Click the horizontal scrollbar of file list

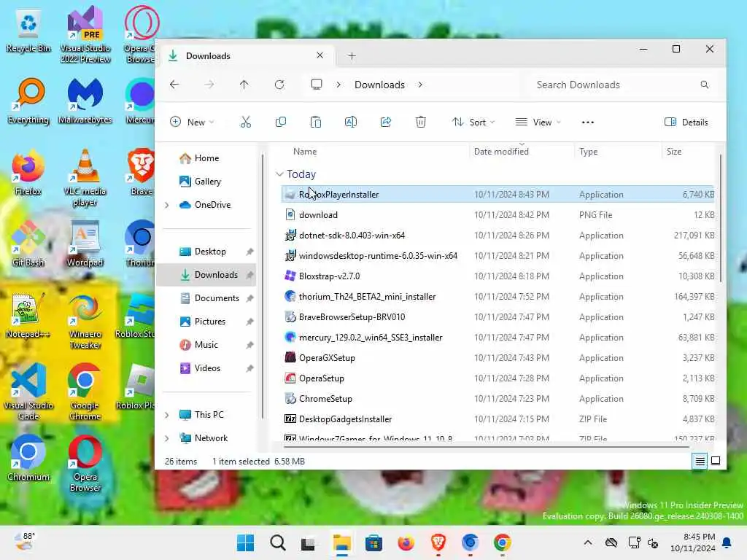[486, 447]
